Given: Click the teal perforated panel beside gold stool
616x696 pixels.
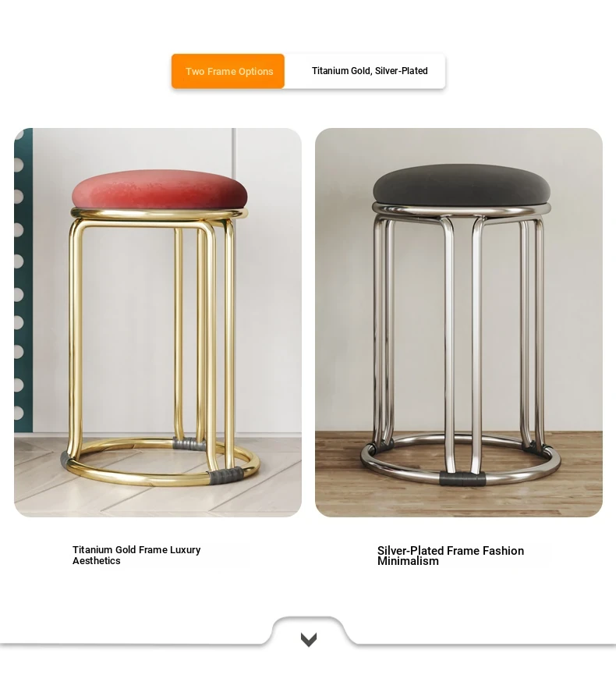Looking at the screenshot, I should coord(23,279).
